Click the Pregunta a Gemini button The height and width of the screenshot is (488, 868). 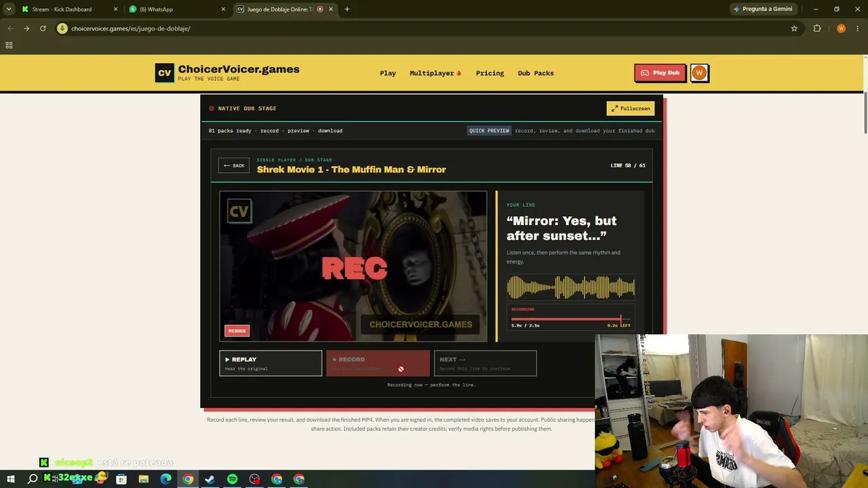tap(763, 9)
